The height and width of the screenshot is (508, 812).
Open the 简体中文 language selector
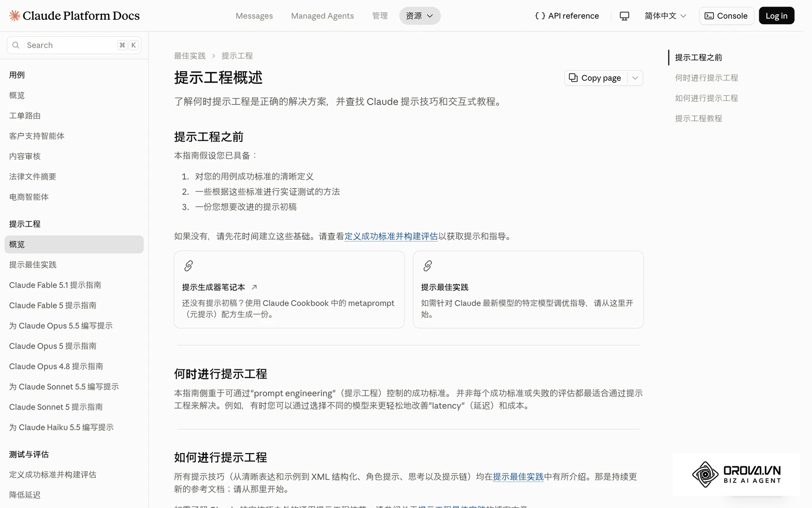pyautogui.click(x=665, y=16)
